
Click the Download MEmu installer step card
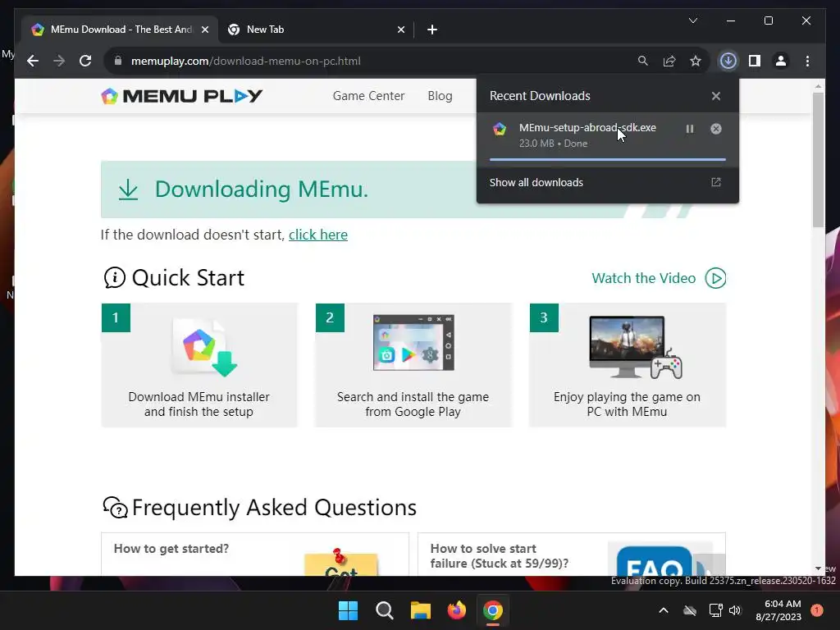click(x=199, y=365)
